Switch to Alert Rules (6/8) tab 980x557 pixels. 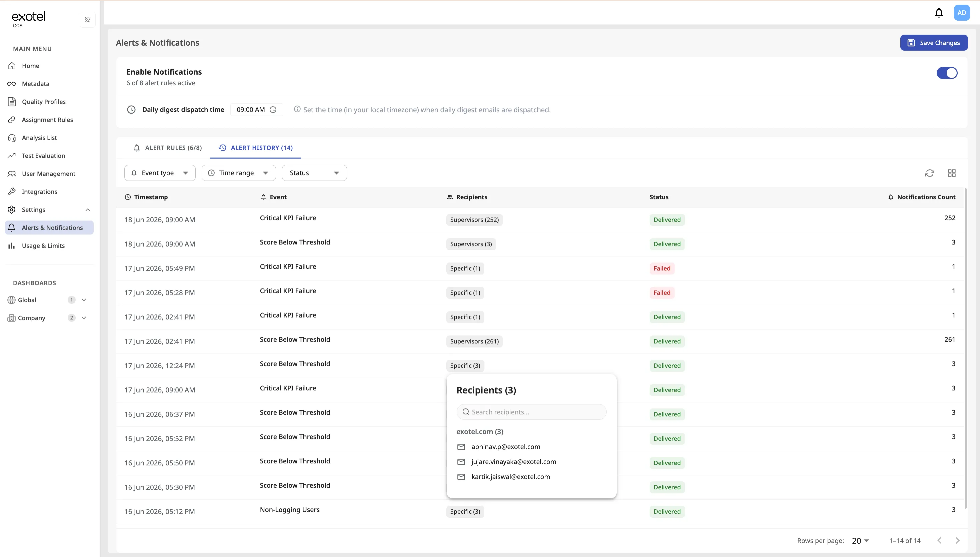pos(168,148)
